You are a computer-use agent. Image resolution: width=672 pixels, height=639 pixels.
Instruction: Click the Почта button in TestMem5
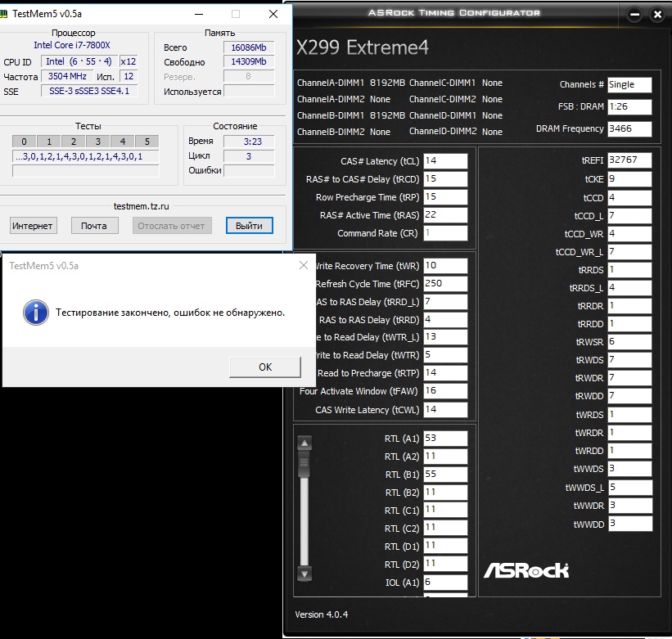pyautogui.click(x=94, y=226)
